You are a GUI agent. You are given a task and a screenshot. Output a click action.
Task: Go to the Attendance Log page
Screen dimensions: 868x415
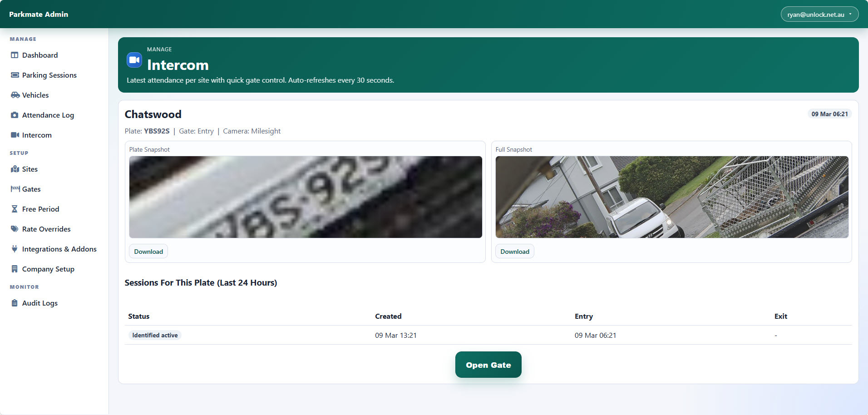click(x=48, y=115)
